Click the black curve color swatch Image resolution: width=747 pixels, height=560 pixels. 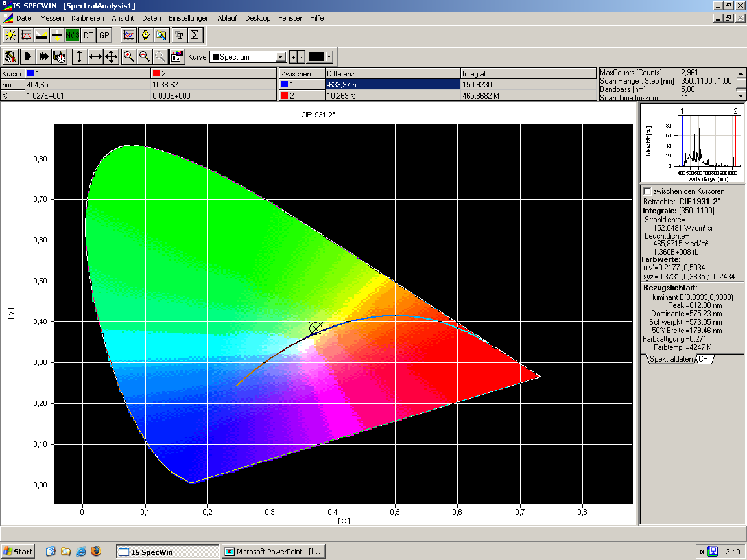(316, 57)
